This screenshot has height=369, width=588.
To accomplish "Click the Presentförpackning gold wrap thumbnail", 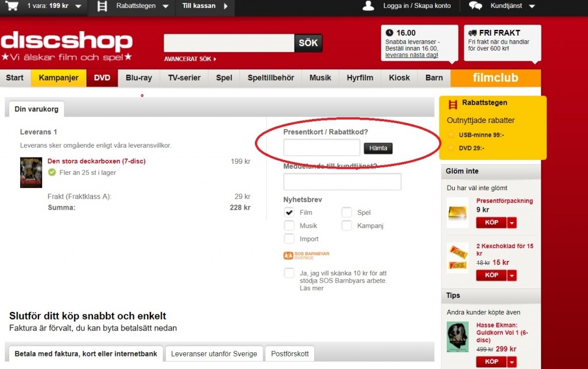I will pos(458,213).
